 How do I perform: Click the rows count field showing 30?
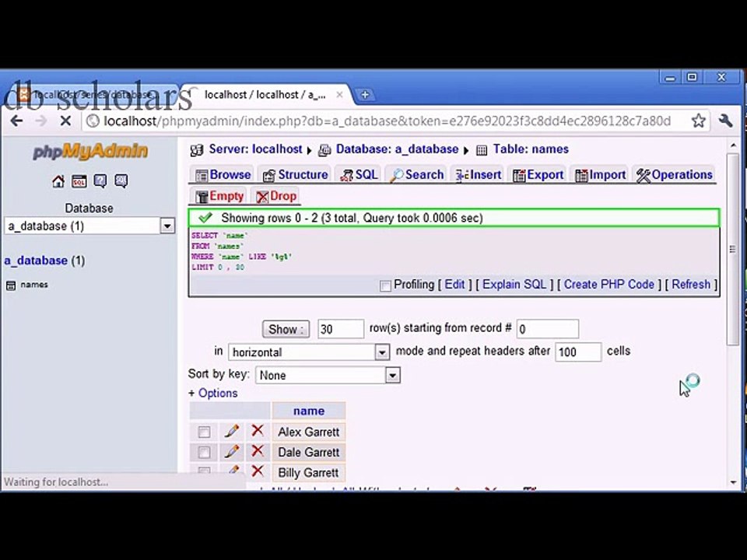pos(341,329)
